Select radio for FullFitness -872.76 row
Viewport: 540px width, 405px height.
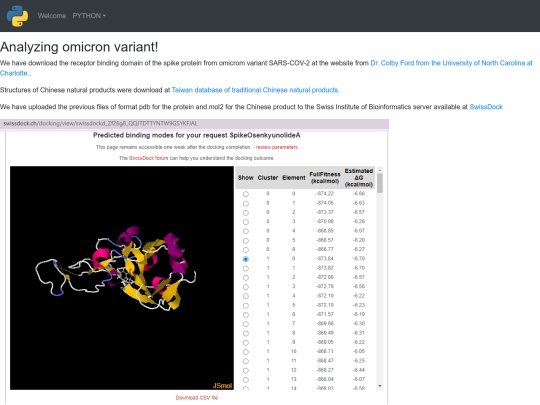246,287
